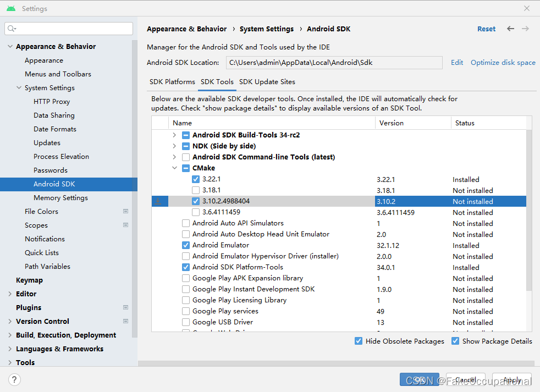This screenshot has width=540, height=392.
Task: Click the project-level icon beside File Colors
Action: (x=126, y=211)
